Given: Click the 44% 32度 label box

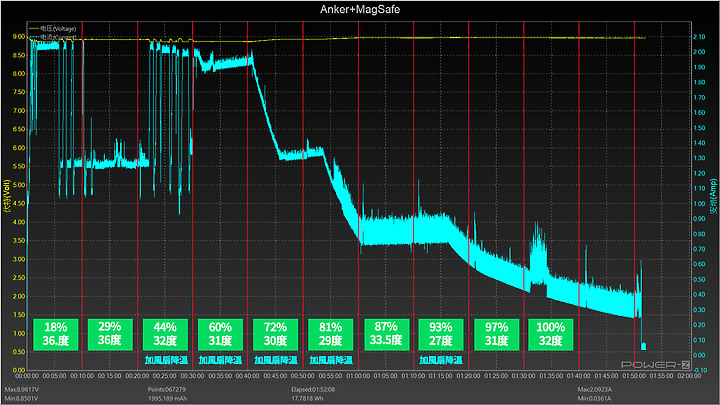Looking at the screenshot, I should (165, 334).
